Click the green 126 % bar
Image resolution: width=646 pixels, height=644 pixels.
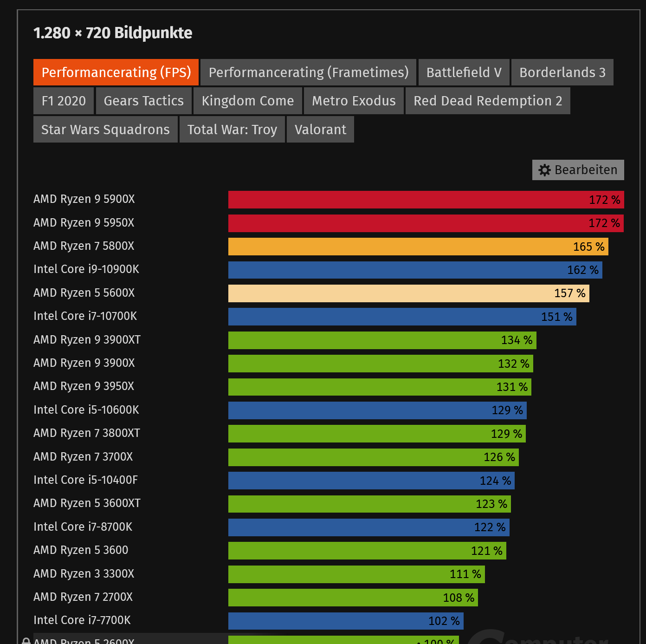click(374, 457)
